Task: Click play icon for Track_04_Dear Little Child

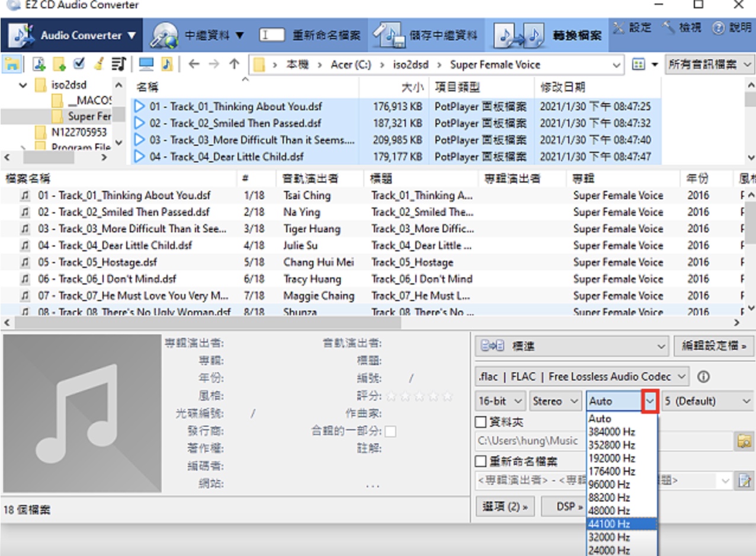Action: point(140,156)
